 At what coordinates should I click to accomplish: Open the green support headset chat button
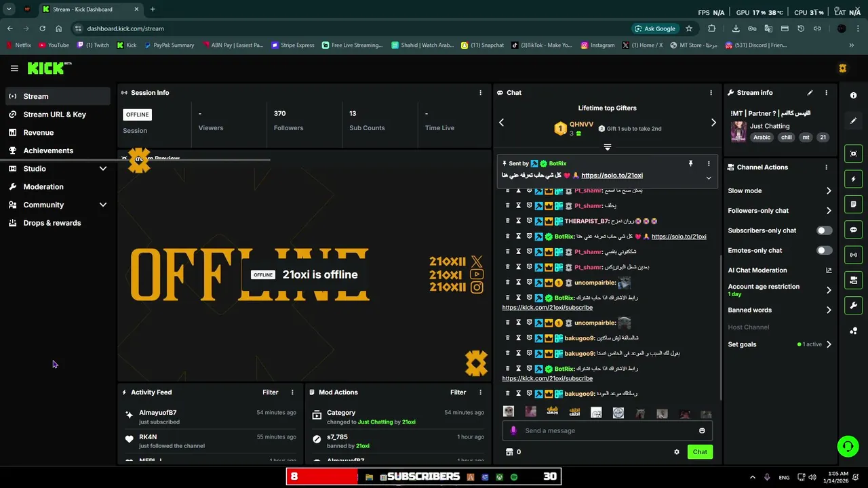(x=848, y=446)
